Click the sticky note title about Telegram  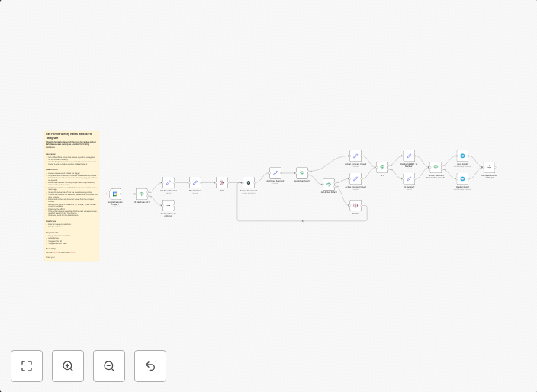pos(69,136)
